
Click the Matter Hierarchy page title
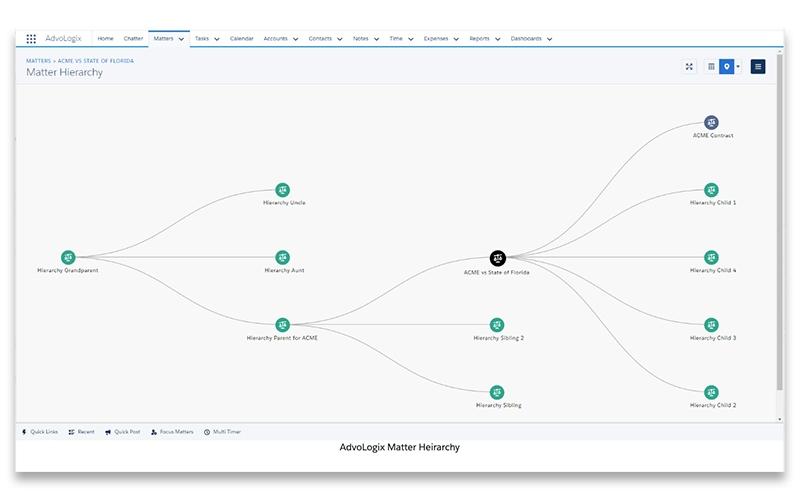point(64,72)
